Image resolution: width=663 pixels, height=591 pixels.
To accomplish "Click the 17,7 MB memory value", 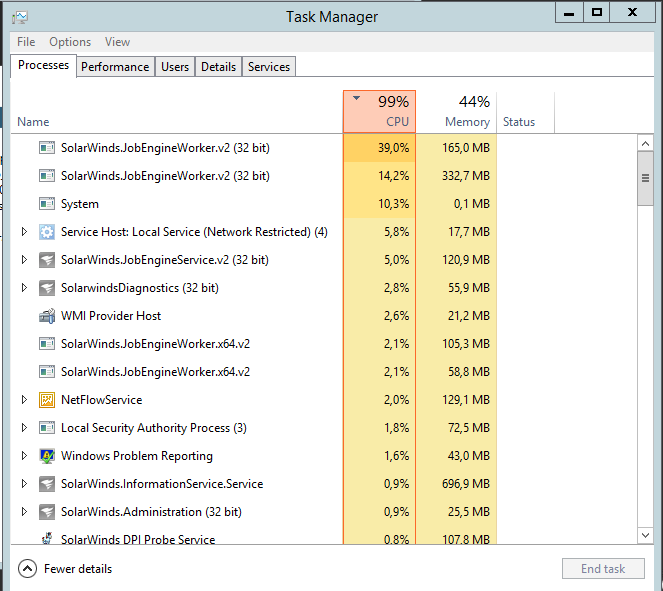I will click(x=469, y=232).
